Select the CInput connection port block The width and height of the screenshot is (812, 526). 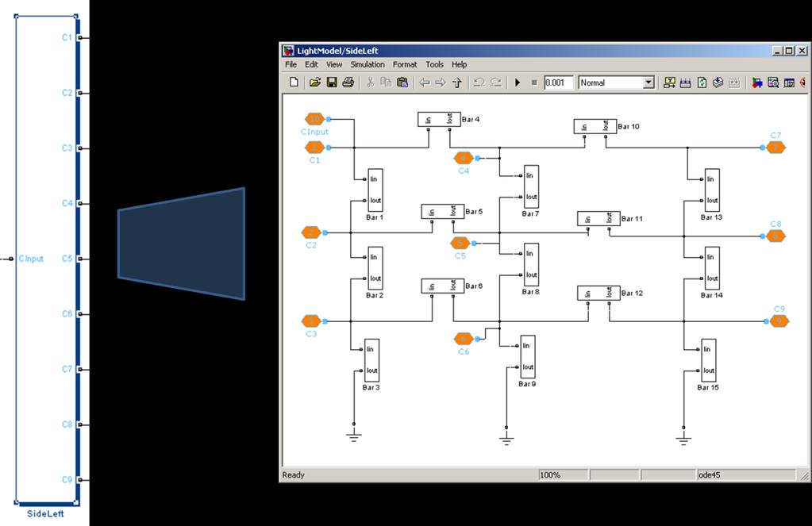click(x=314, y=119)
